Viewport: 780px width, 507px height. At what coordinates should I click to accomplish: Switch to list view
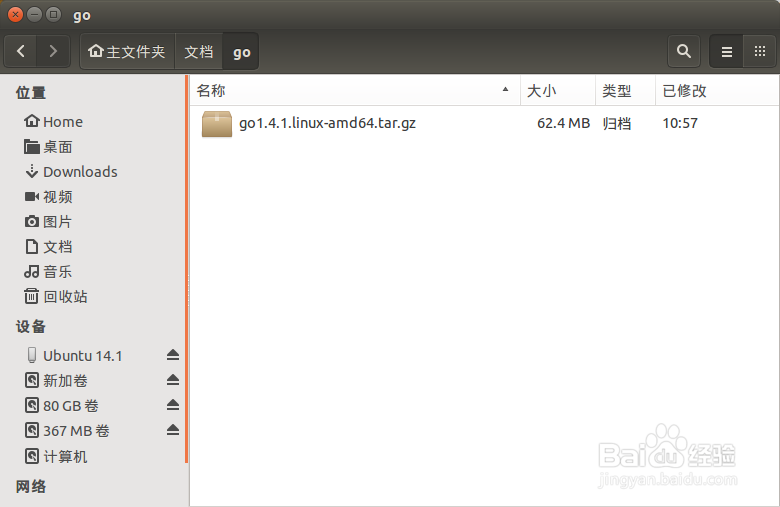click(x=726, y=51)
